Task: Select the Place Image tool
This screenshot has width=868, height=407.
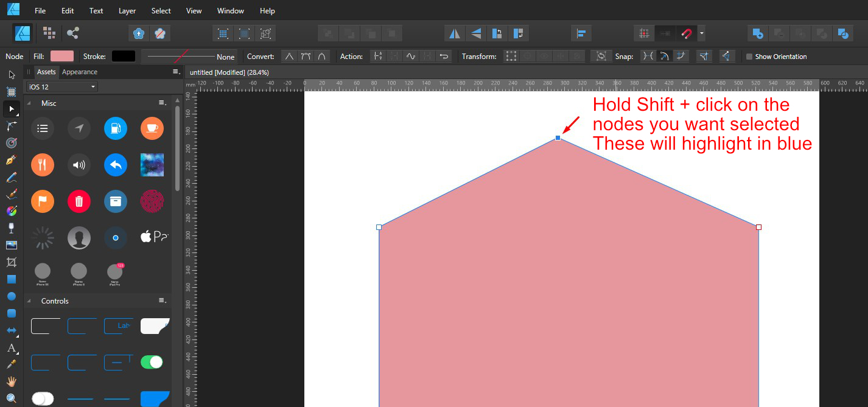Action: pos(11,245)
